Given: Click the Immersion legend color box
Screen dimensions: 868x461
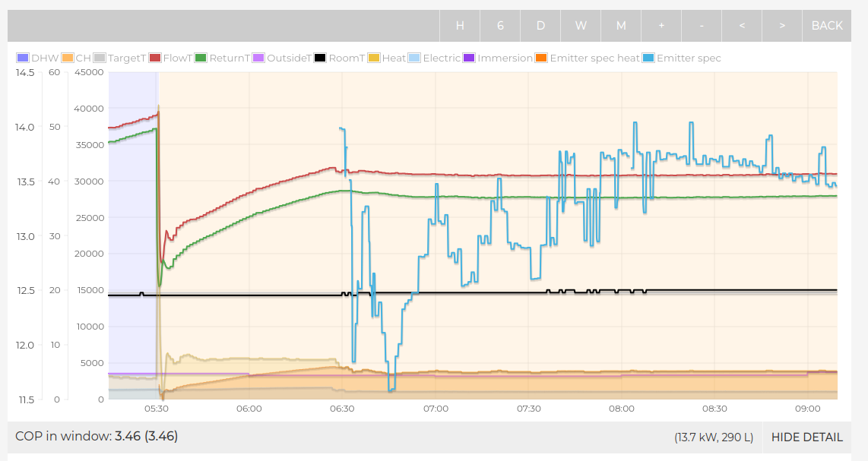Looking at the screenshot, I should pos(469,58).
